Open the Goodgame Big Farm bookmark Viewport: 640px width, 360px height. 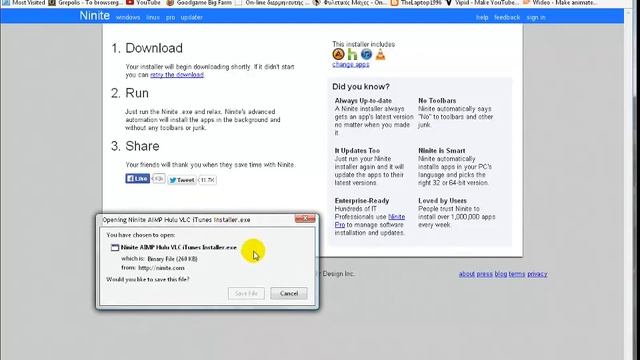[x=199, y=3]
